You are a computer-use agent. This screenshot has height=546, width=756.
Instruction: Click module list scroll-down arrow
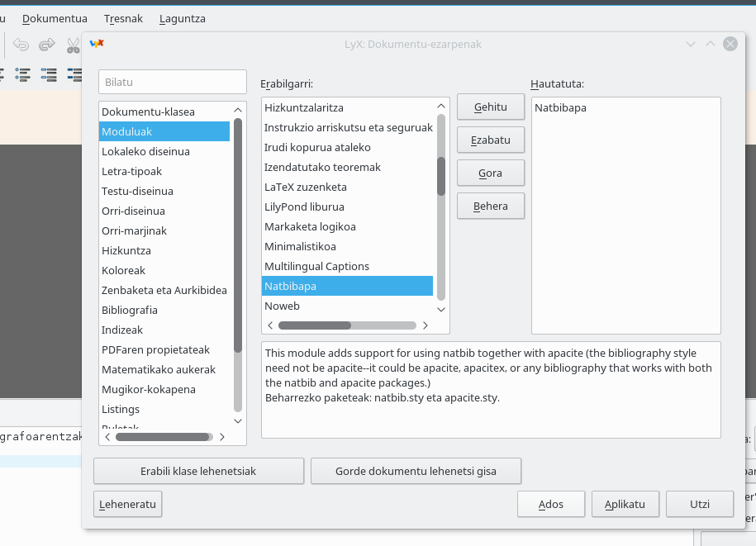[x=441, y=310]
